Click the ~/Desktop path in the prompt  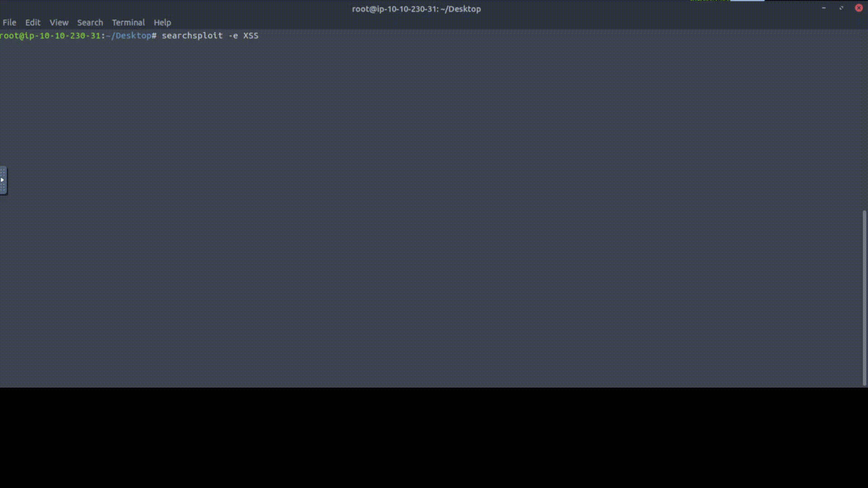click(x=129, y=35)
